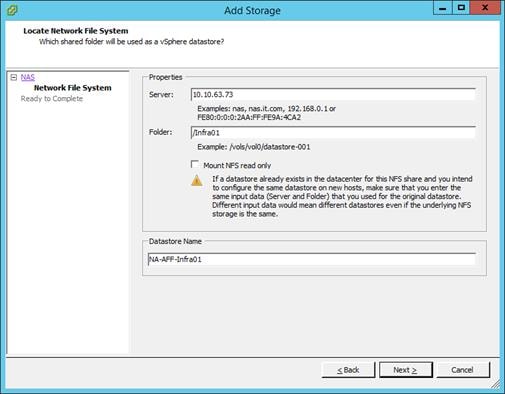
Task: Click the 'Folder:' field label
Action: [161, 132]
